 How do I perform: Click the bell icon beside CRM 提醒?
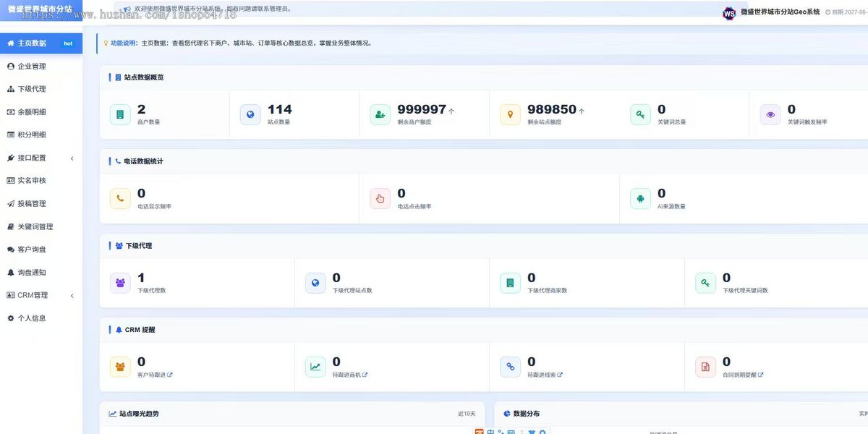(119, 330)
